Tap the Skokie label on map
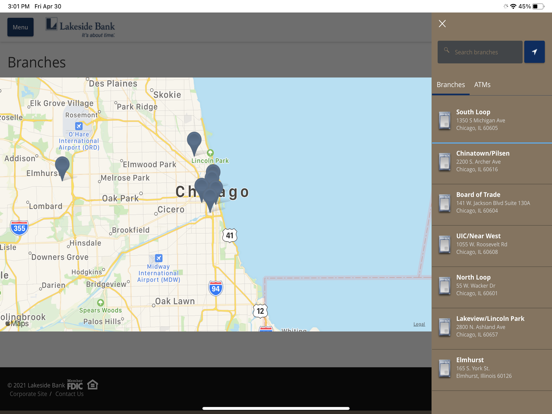The height and width of the screenshot is (414, 552). 167,95
